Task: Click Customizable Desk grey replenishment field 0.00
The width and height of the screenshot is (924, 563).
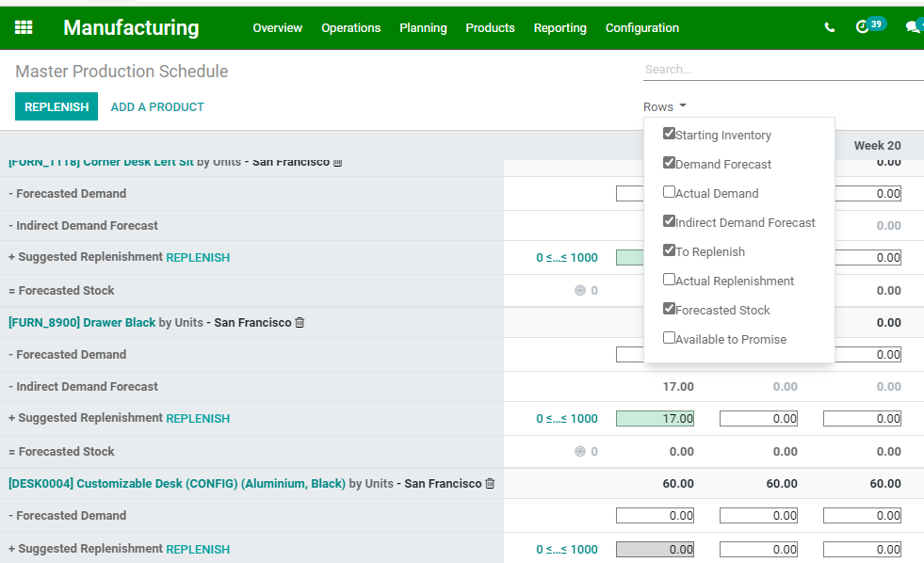Action: click(x=656, y=550)
